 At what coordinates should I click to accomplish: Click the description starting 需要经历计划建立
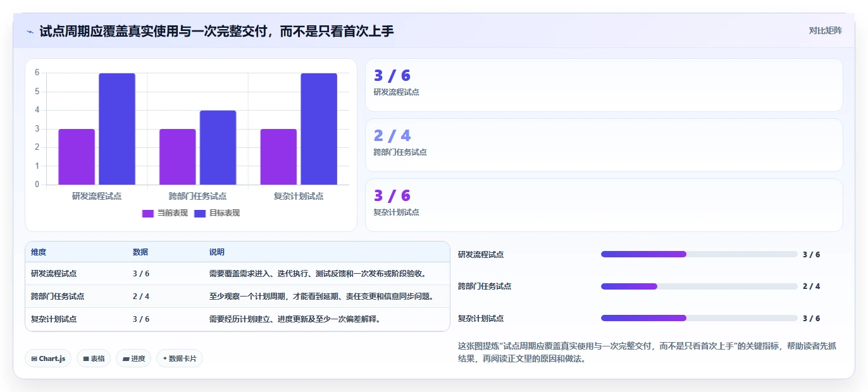coord(295,319)
